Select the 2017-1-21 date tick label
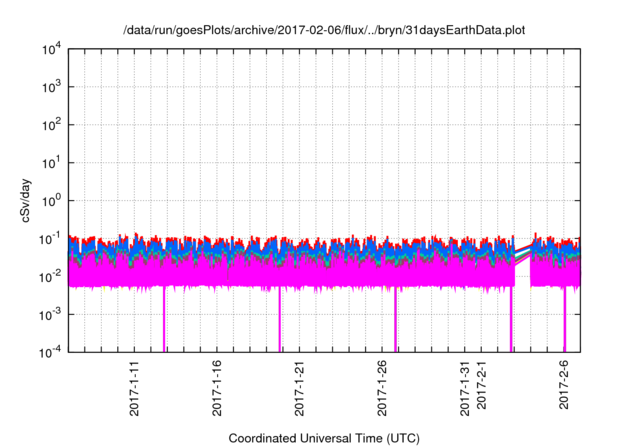640x448 pixels. tap(299, 383)
